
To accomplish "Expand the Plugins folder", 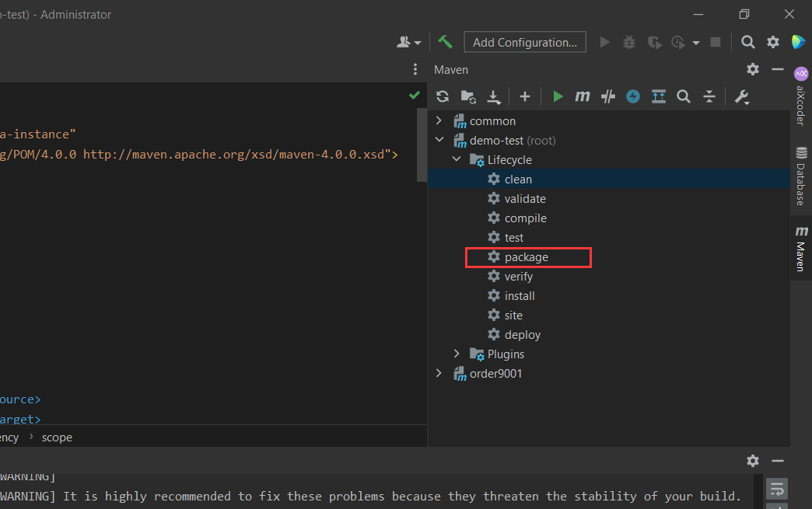I will [x=457, y=354].
